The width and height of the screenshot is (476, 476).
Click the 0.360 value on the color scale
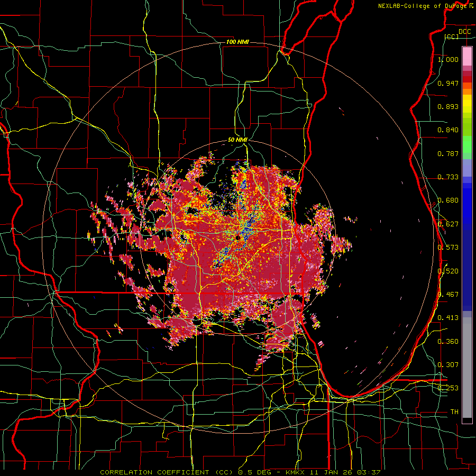coord(448,341)
